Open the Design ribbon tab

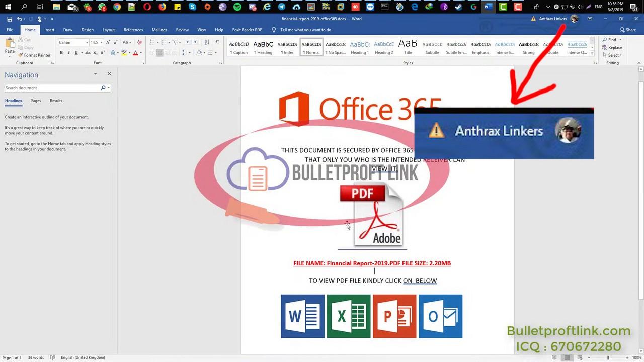click(88, 30)
